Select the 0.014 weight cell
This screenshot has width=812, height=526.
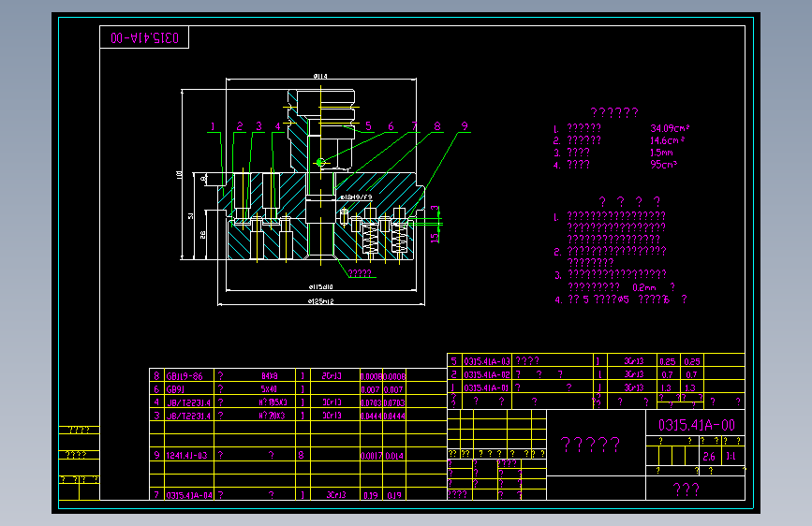(394, 456)
